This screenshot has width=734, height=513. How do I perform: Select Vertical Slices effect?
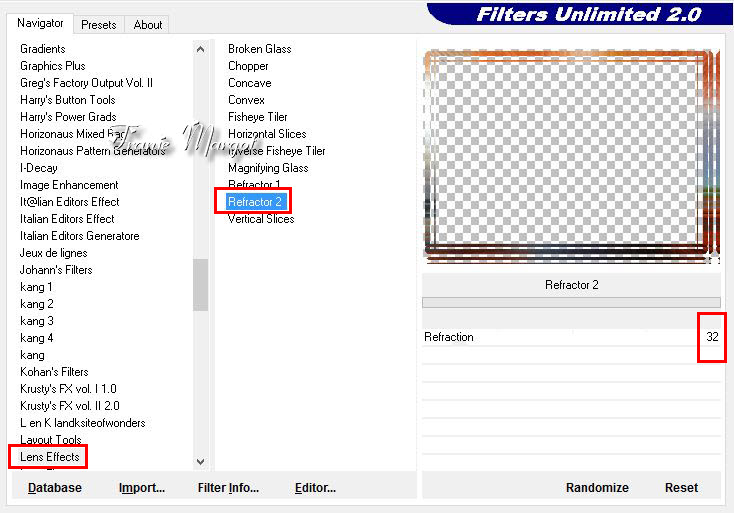coord(260,219)
